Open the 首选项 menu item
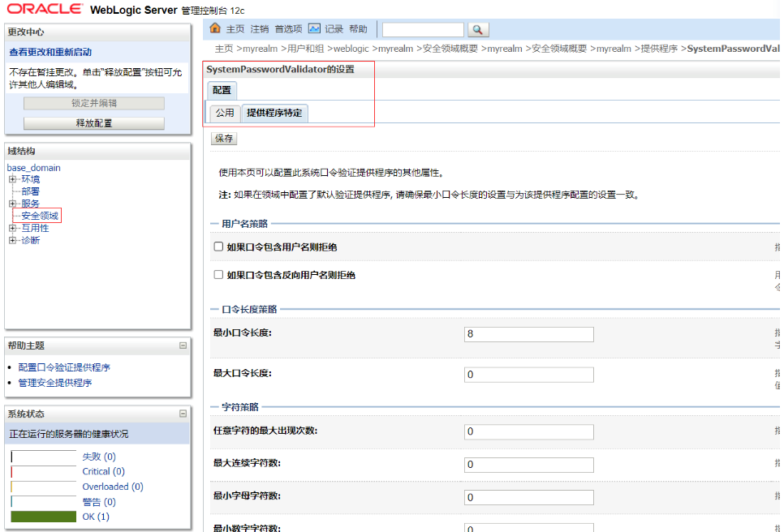The image size is (784, 532). (288, 28)
